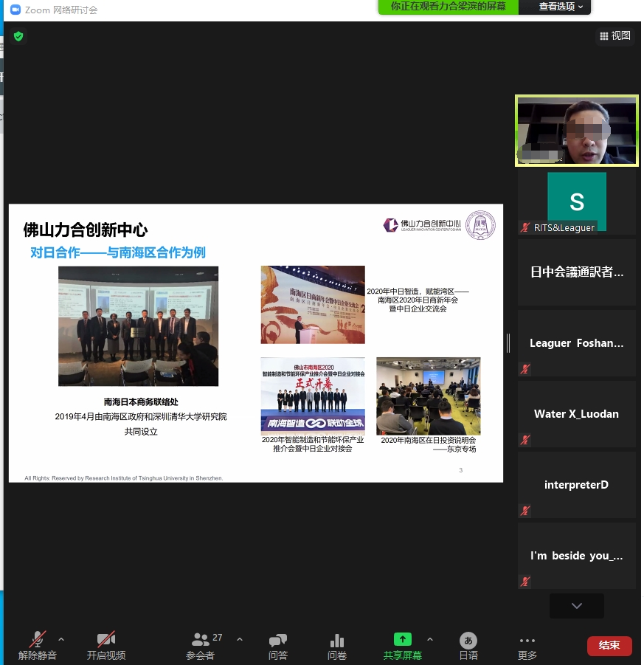The image size is (644, 665).
Task: Toggle the mute indicator on interpreterD's tile
Action: [524, 511]
